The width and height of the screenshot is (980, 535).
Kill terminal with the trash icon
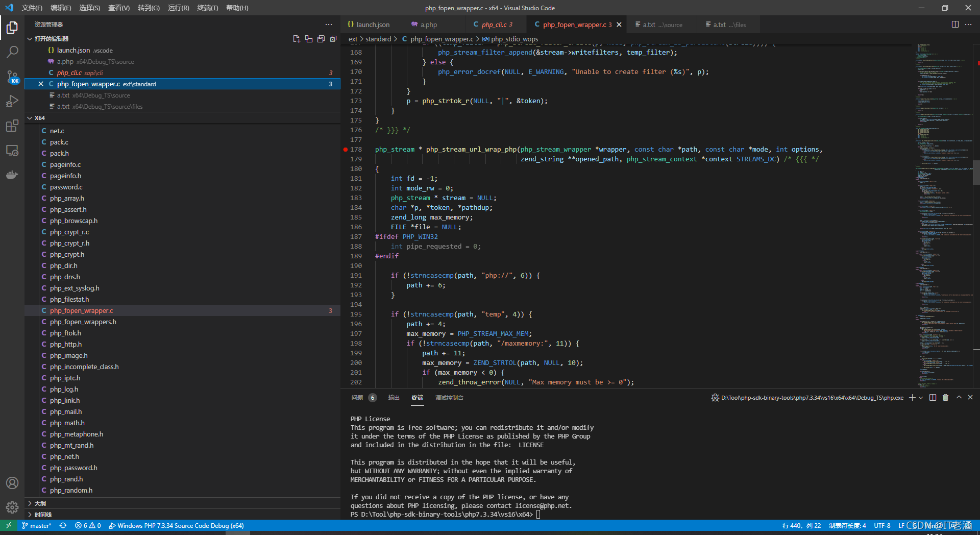[945, 398]
